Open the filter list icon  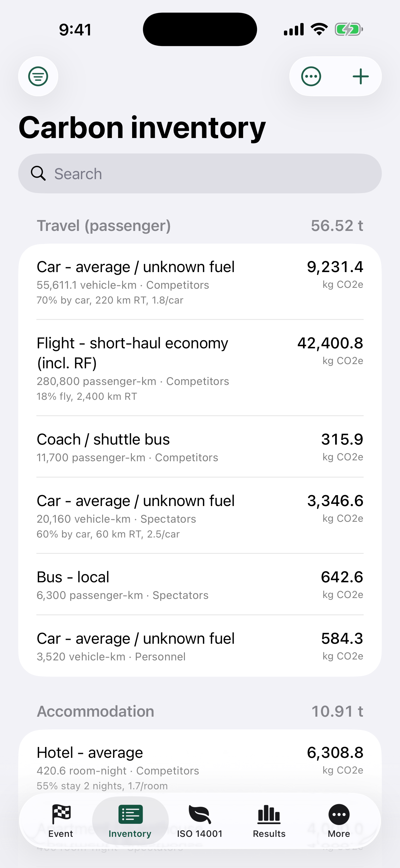(38, 76)
